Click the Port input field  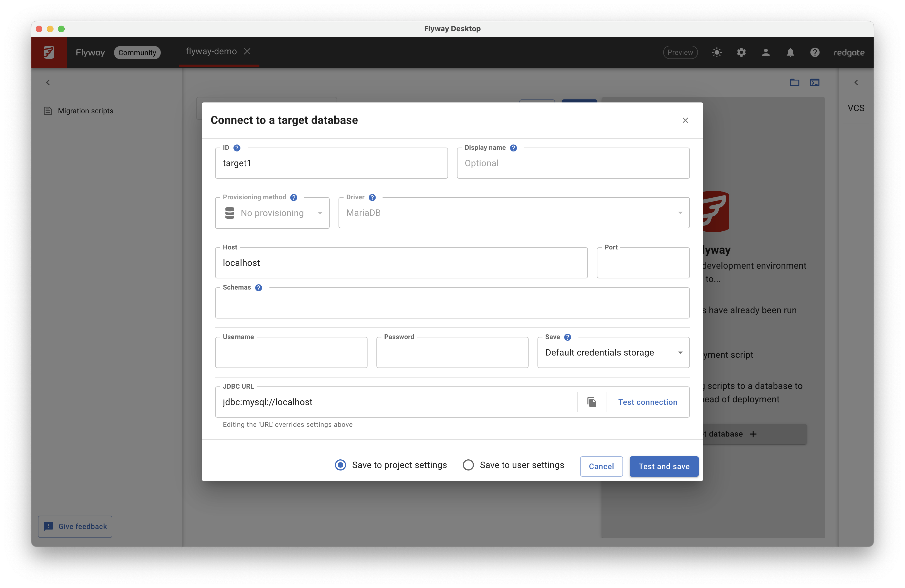pyautogui.click(x=643, y=263)
